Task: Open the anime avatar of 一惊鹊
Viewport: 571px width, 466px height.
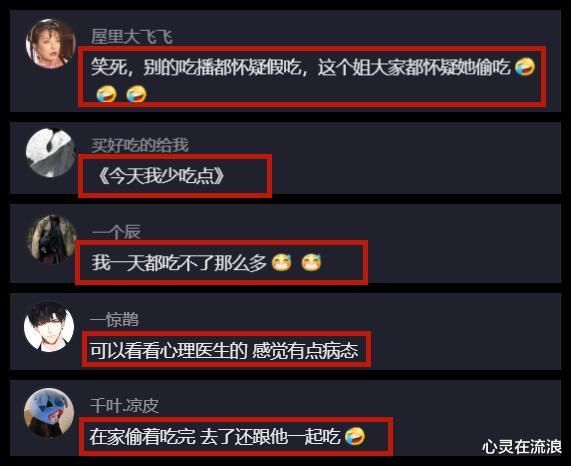Action: (49, 326)
